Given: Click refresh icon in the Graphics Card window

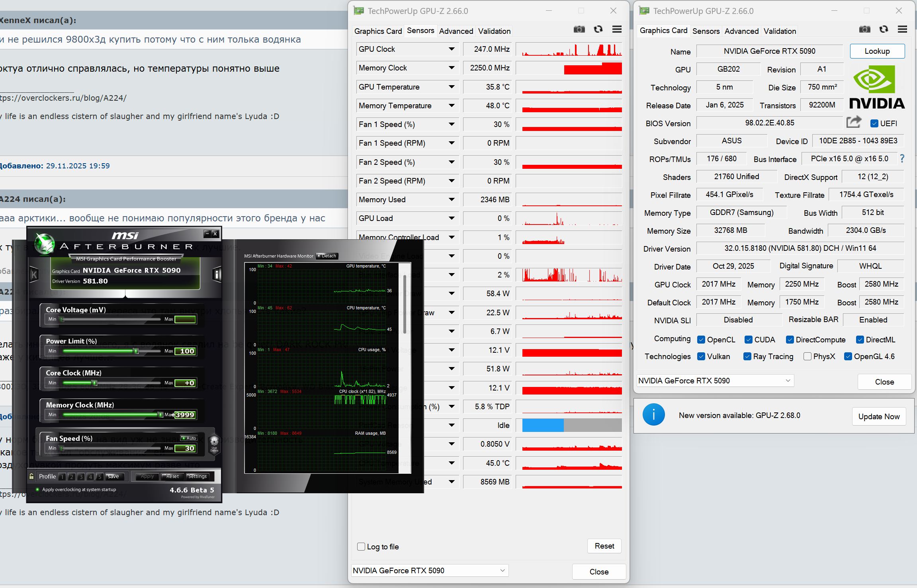Looking at the screenshot, I should pos(884,29).
